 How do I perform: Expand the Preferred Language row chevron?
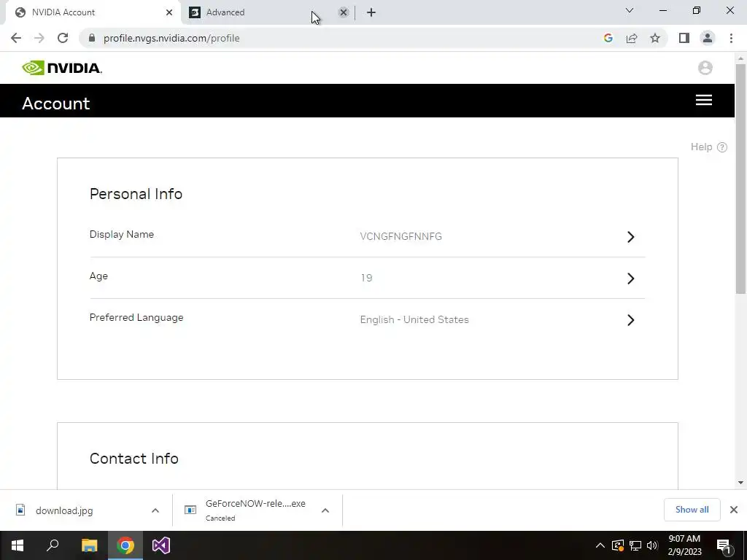click(631, 320)
